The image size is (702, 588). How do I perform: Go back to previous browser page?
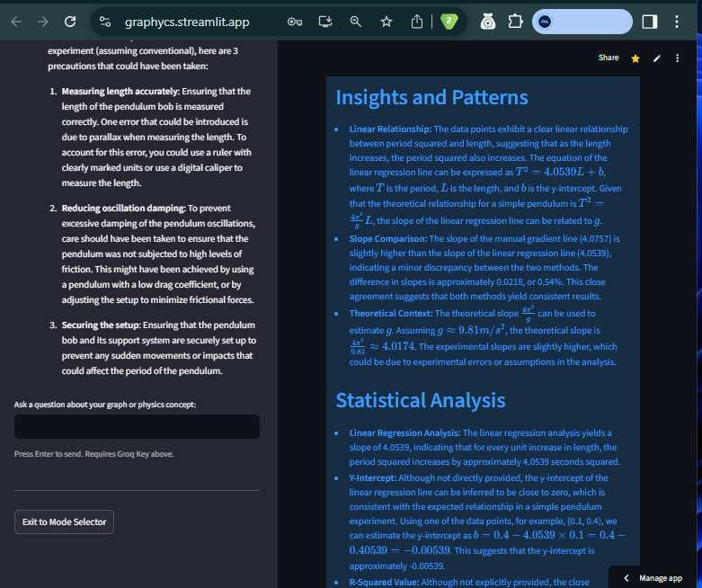click(16, 22)
